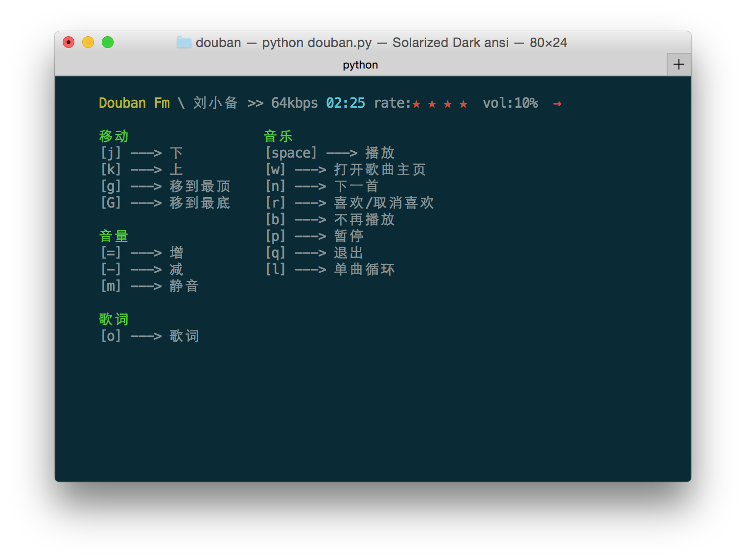Click the '移动' section heading
Viewport: 746px width, 560px height.
[x=114, y=136]
